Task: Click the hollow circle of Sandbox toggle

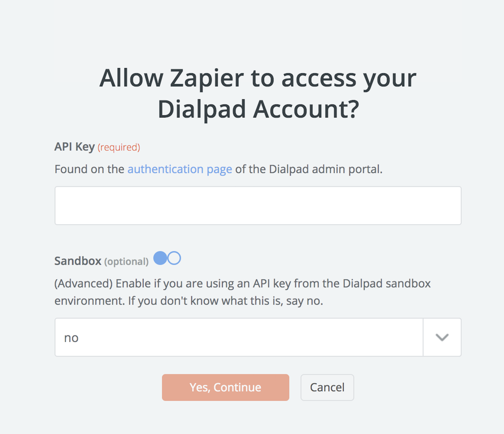Action: pos(174,258)
